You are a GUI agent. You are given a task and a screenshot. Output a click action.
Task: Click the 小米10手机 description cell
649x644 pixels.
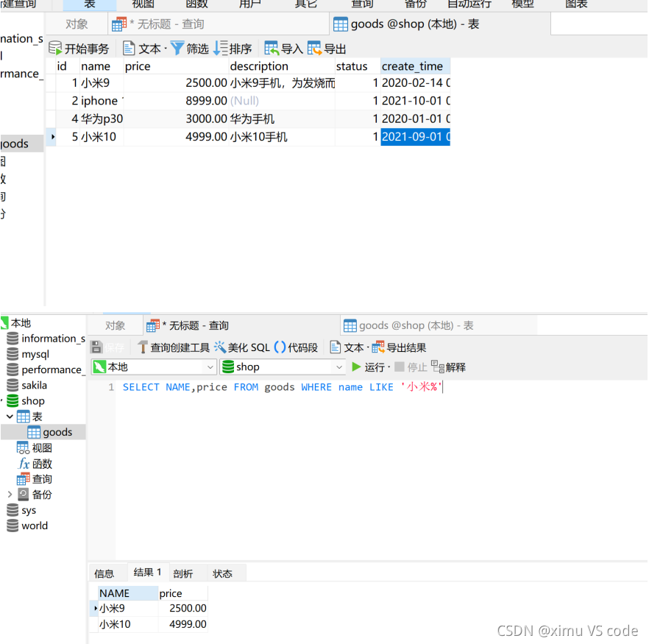(282, 137)
